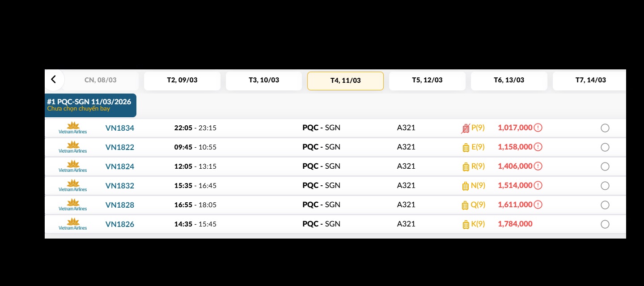Screen dimensions: 644x286
Task: Click fare class Q(9) on VN1828
Action: coord(478,205)
